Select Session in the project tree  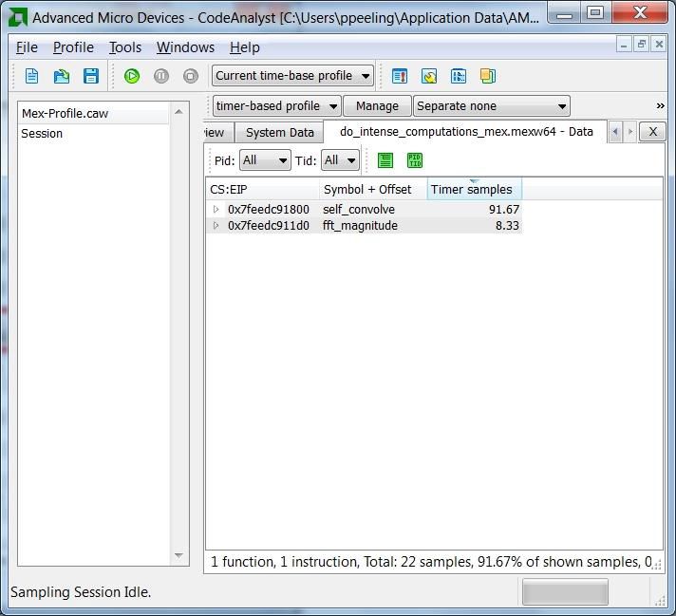[42, 134]
